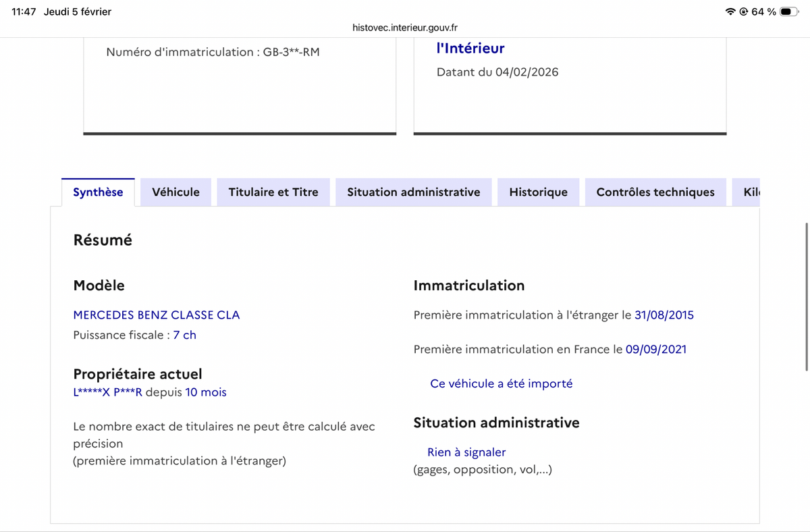810x532 pixels.
Task: Click the French registration date 09/09/2021
Action: point(655,350)
